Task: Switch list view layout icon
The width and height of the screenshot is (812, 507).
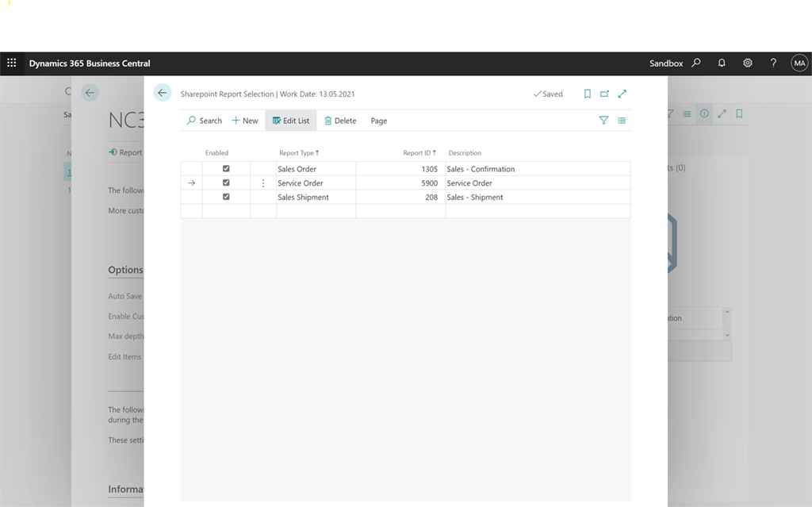Action: click(x=622, y=121)
